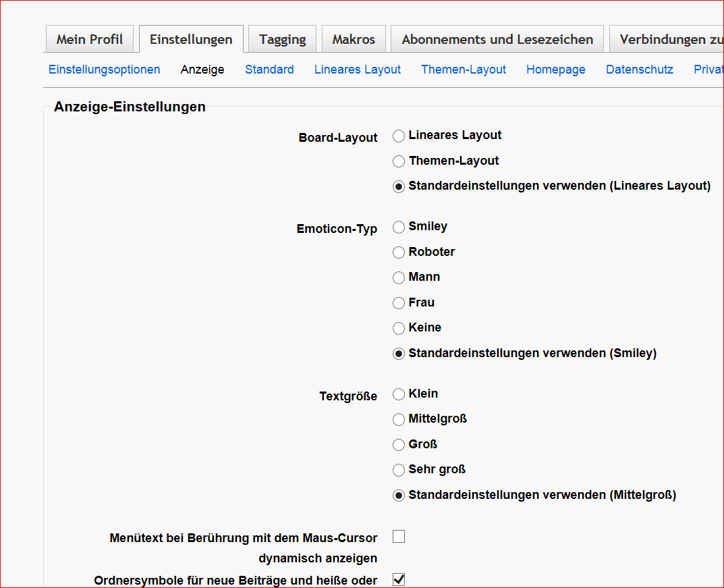Go to Lineares Layout sub-page link
This screenshot has height=588, width=724.
click(358, 70)
